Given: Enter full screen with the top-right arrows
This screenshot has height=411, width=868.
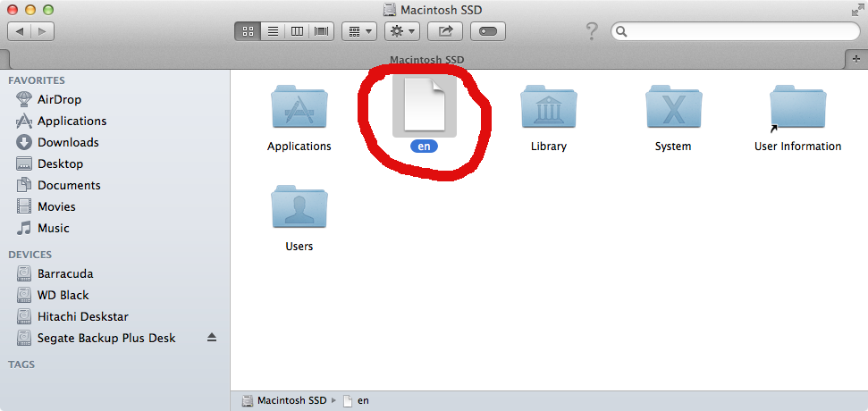Looking at the screenshot, I should point(858,10).
